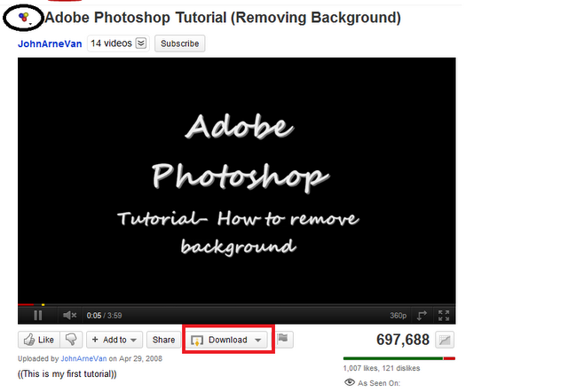This screenshot has height=392, width=568.
Task: Click the eye icon next to As Seen On
Action: [349, 382]
